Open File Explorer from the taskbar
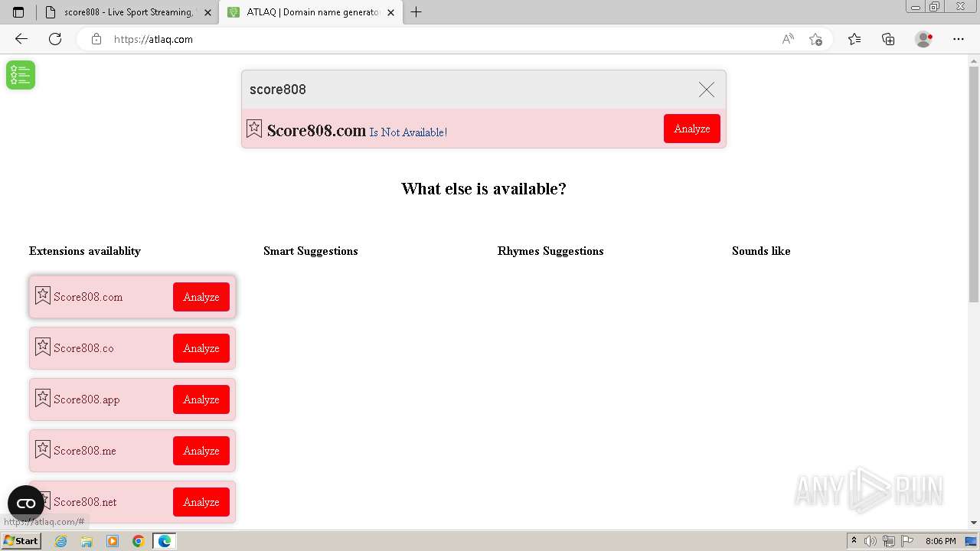This screenshot has height=551, width=980. [87, 541]
